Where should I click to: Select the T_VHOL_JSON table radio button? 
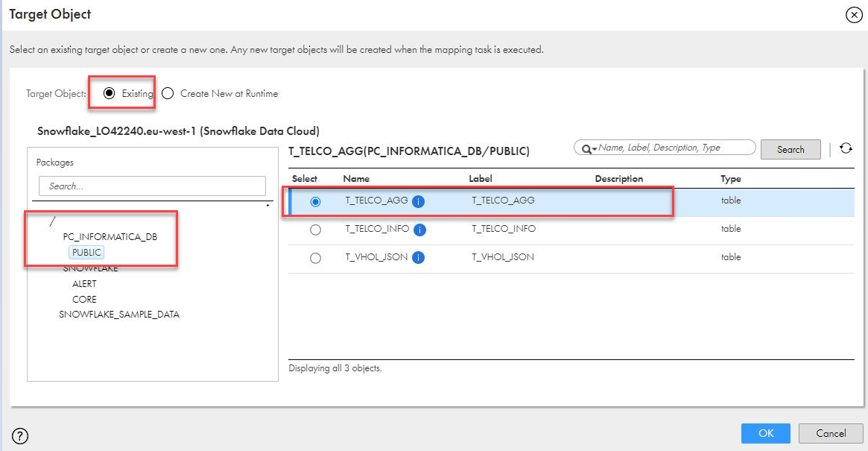tap(315, 258)
